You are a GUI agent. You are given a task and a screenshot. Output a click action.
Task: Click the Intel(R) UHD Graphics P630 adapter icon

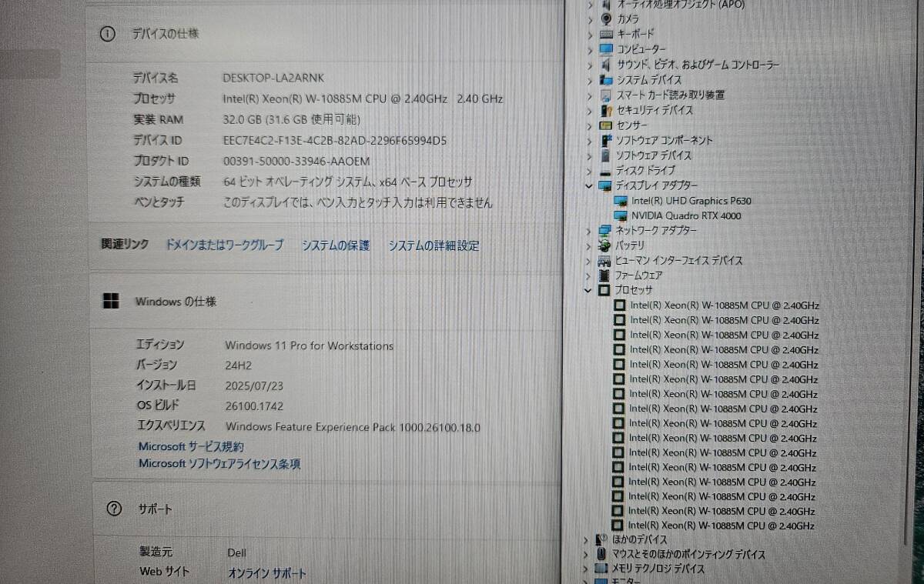coord(621,201)
